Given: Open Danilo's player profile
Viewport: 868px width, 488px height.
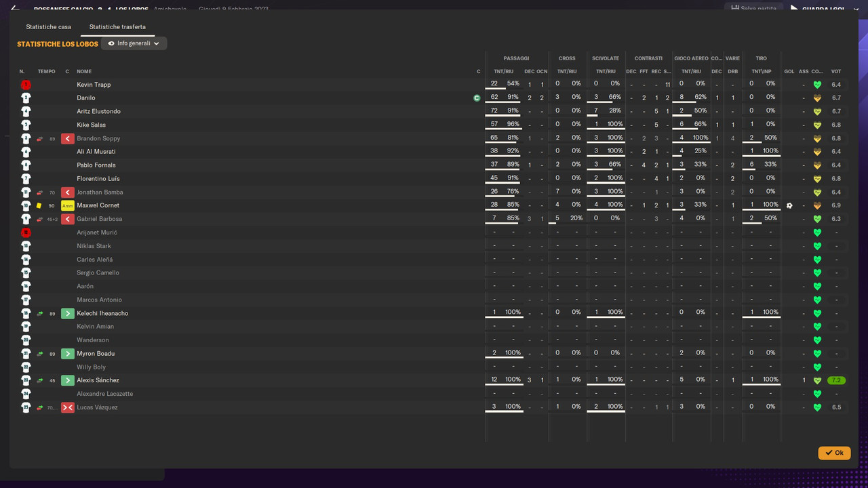Looking at the screenshot, I should [x=86, y=98].
